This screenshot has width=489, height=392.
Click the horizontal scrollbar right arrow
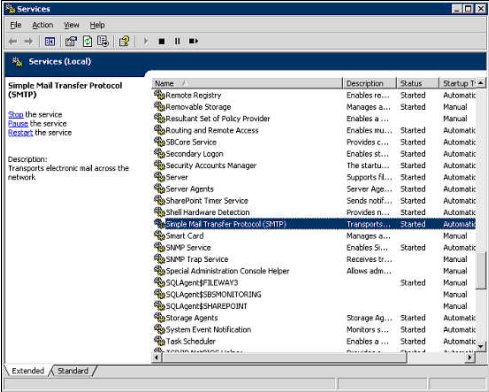coord(470,357)
